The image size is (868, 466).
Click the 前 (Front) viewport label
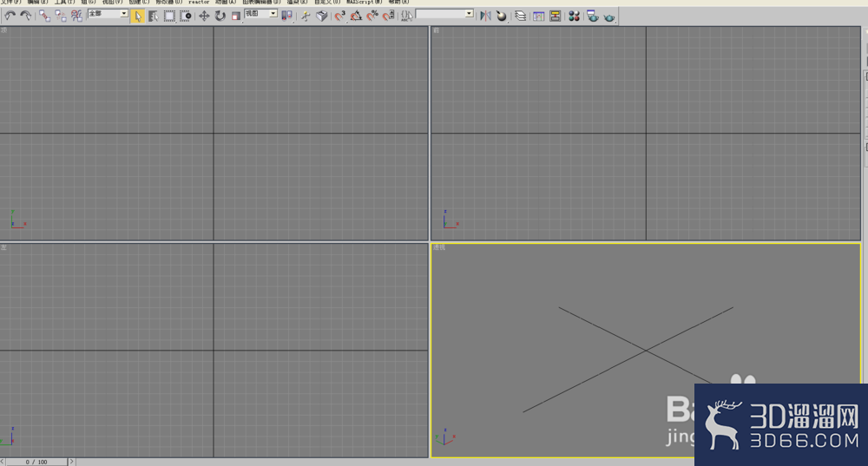(436, 30)
